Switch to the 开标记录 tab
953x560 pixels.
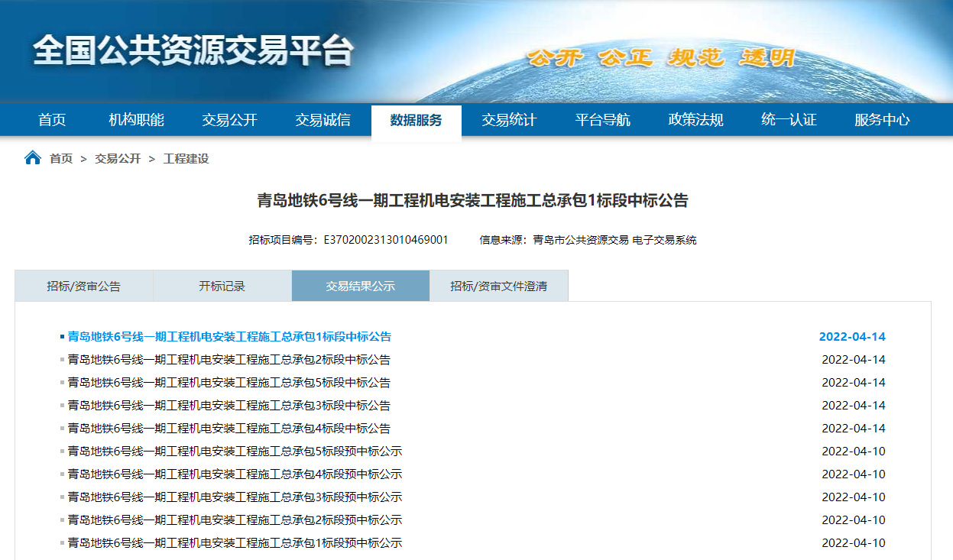click(222, 286)
